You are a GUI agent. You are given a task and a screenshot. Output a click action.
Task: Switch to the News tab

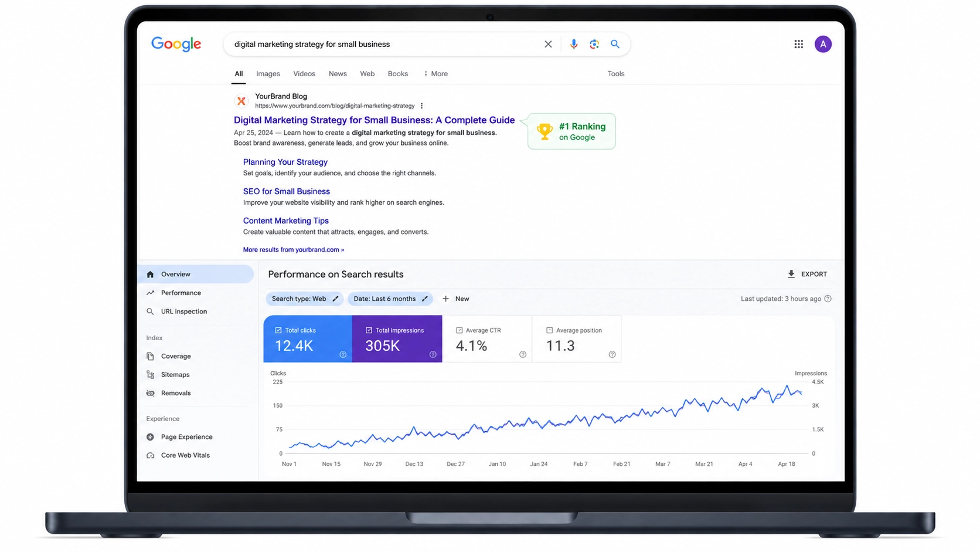[x=338, y=74]
